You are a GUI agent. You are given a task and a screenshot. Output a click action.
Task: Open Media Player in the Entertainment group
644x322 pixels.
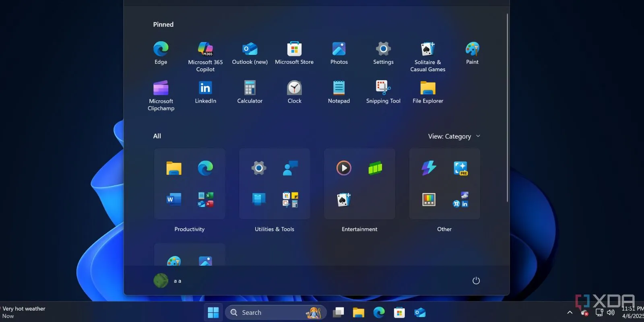point(344,168)
